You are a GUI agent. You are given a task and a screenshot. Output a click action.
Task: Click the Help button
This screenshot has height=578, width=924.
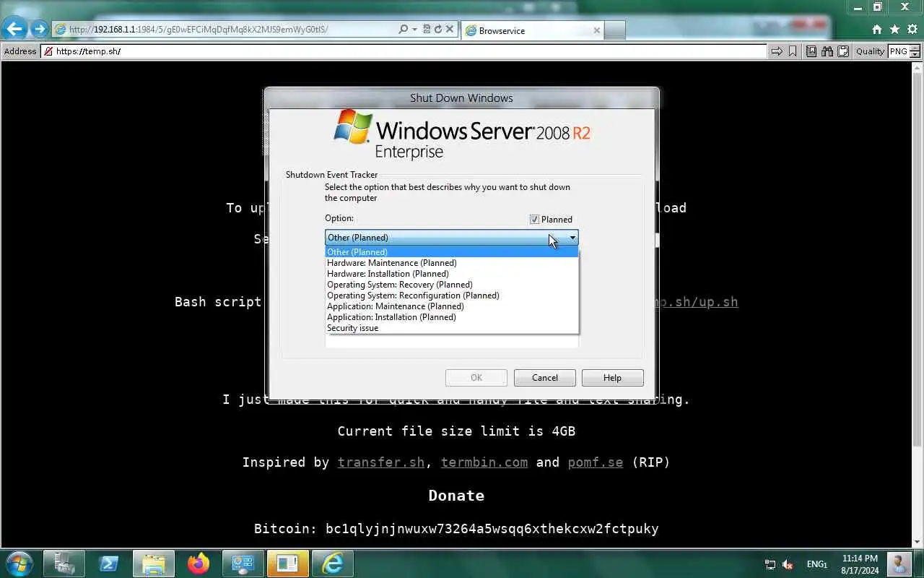click(612, 378)
